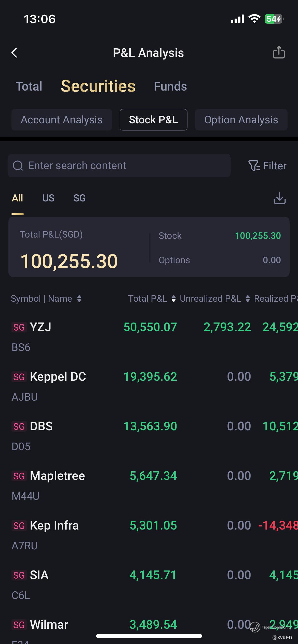
Task: Open Account Analysis view
Action: pyautogui.click(x=62, y=120)
